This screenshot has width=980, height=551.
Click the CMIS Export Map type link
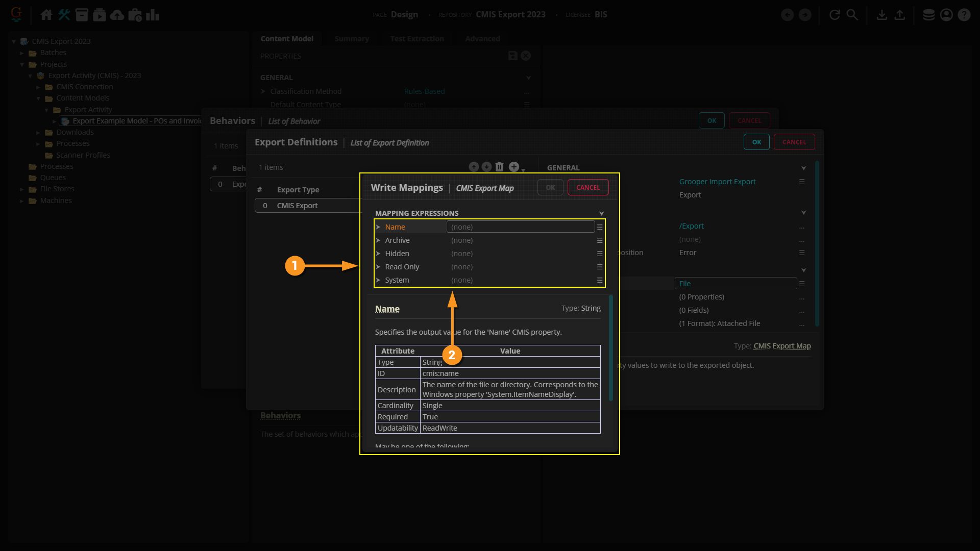tap(782, 346)
